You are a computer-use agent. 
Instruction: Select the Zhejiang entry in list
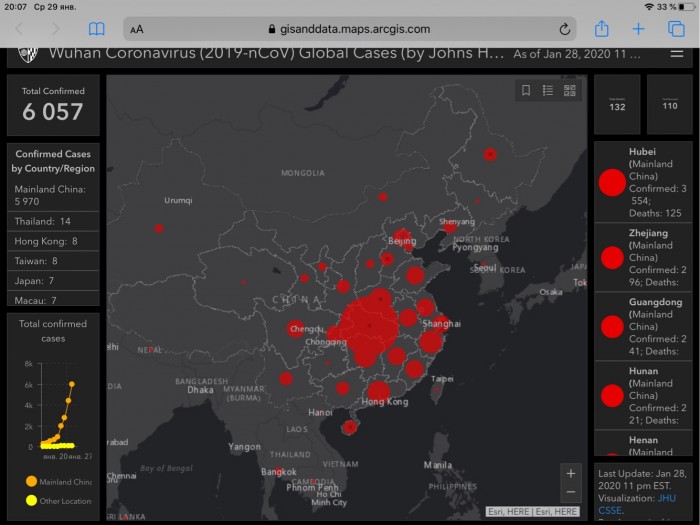point(643,257)
